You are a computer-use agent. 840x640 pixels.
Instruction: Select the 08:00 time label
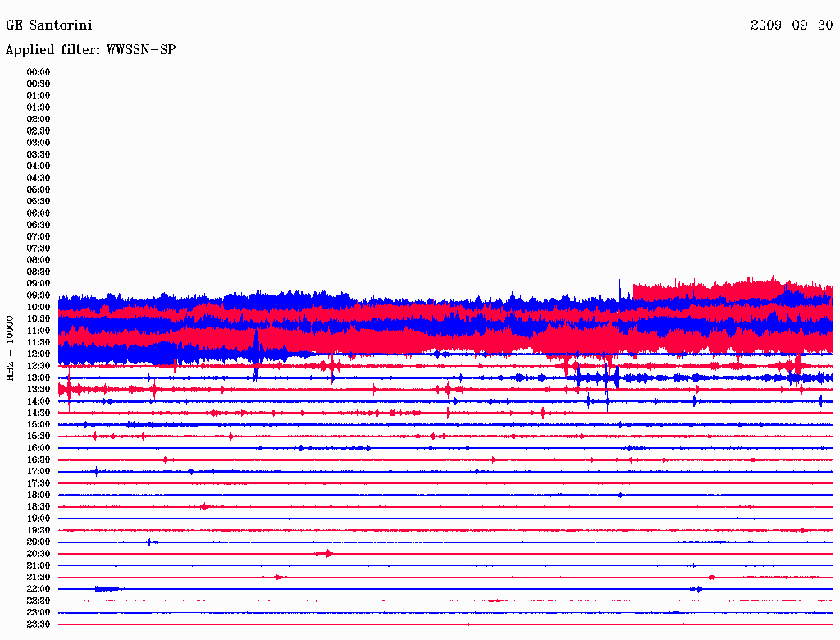click(39, 260)
